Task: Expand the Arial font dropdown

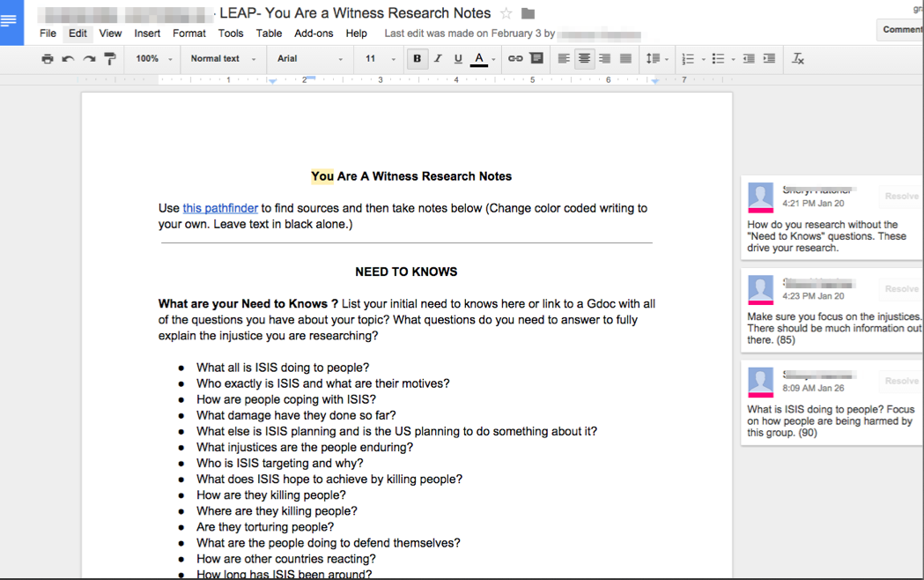Action: pos(309,59)
